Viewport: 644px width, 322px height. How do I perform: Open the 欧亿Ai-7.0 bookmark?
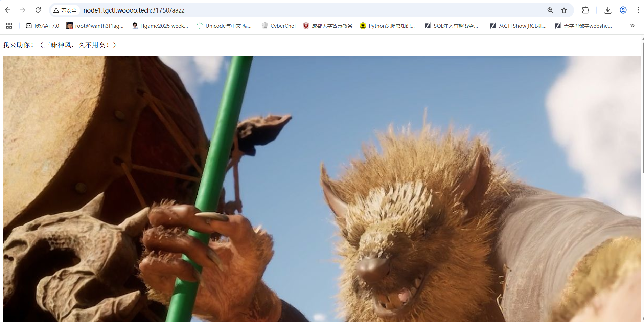click(x=43, y=26)
